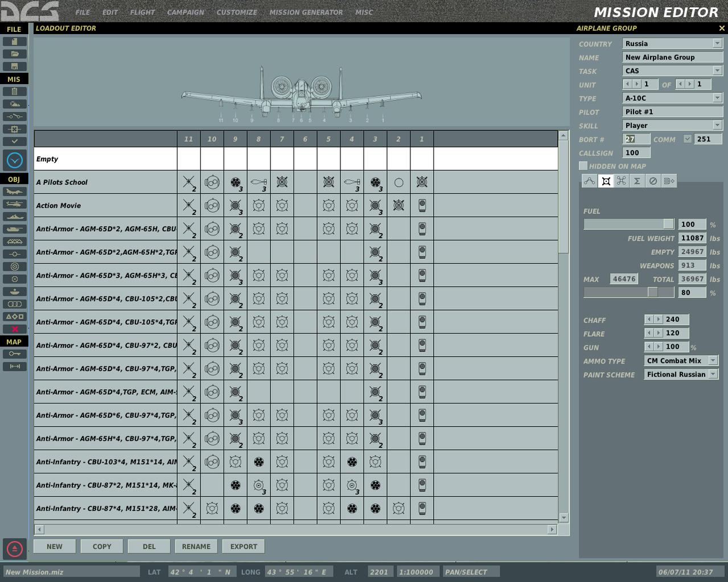The height and width of the screenshot is (582, 728).
Task: Increase the chaff count with right arrow
Action: click(659, 320)
